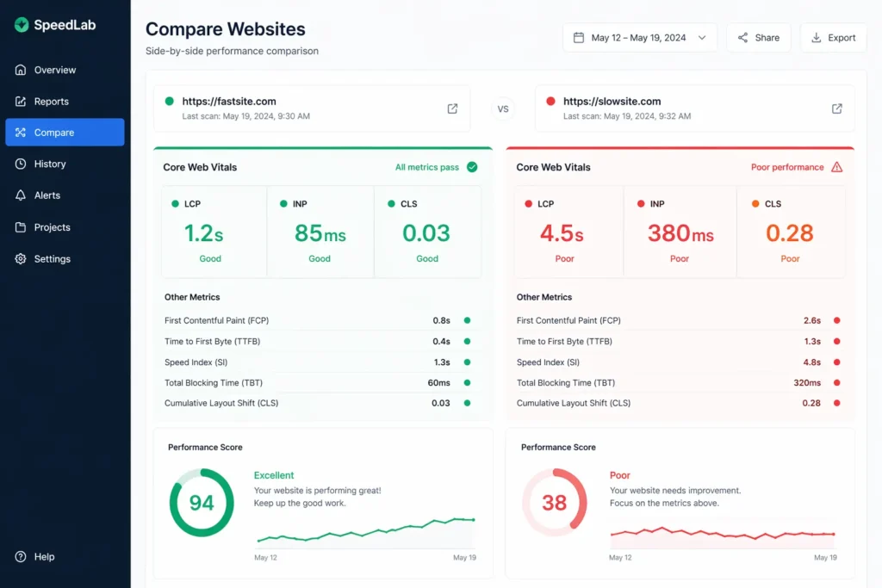Viewport: 882px width, 588px height.
Task: Click fastsite Time to First Byte 0.4s value
Action: [x=442, y=341]
